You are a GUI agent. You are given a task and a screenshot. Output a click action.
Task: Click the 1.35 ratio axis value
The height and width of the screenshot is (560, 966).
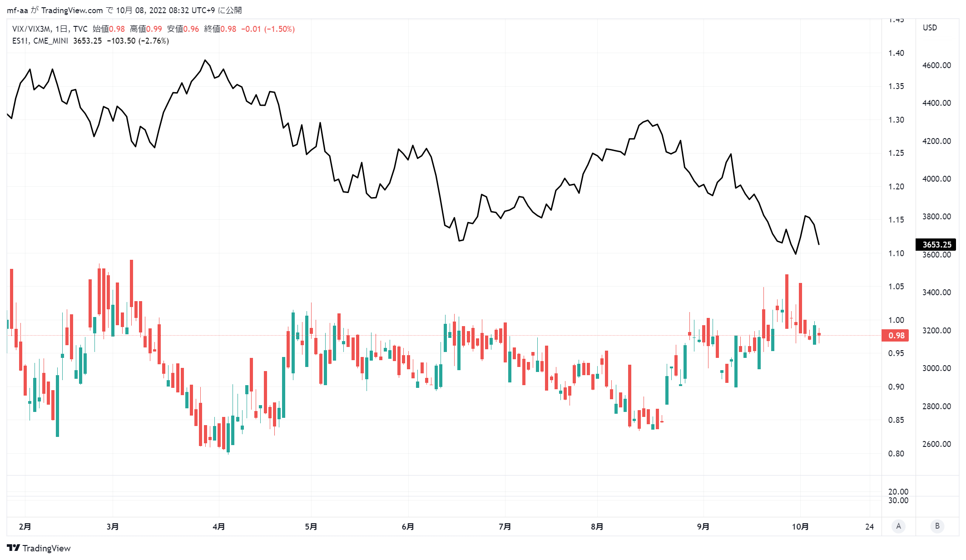[896, 86]
